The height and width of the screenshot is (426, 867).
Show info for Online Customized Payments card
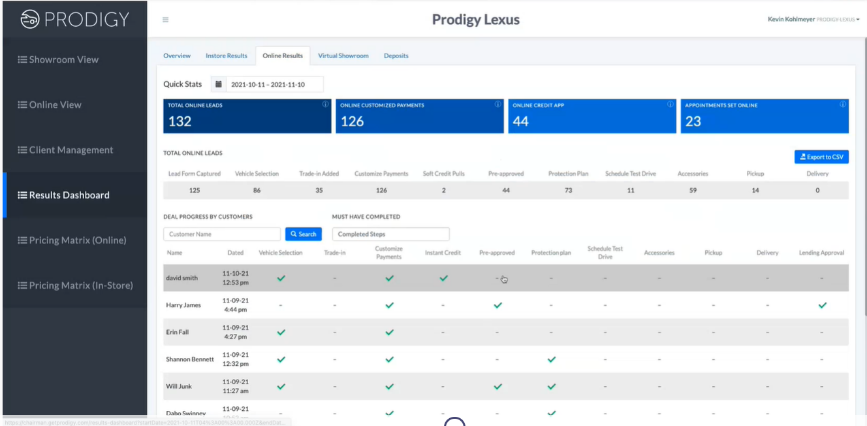(x=498, y=104)
